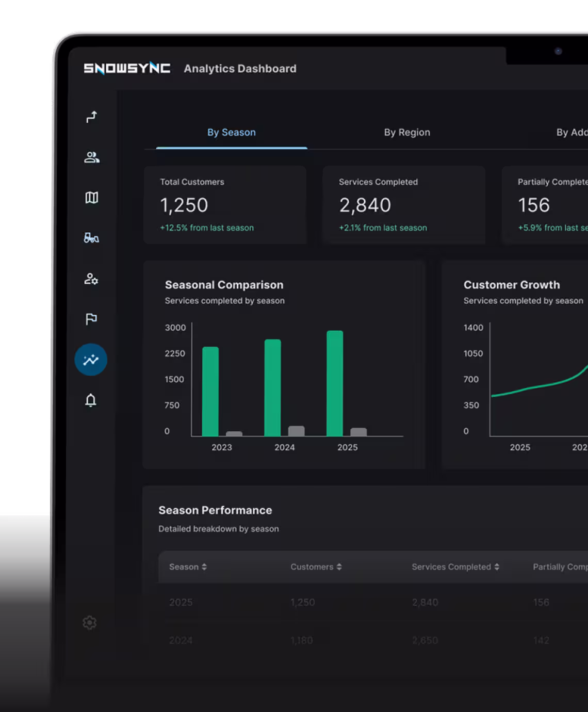
Task: Open the map icon in sidebar
Action: pos(91,198)
